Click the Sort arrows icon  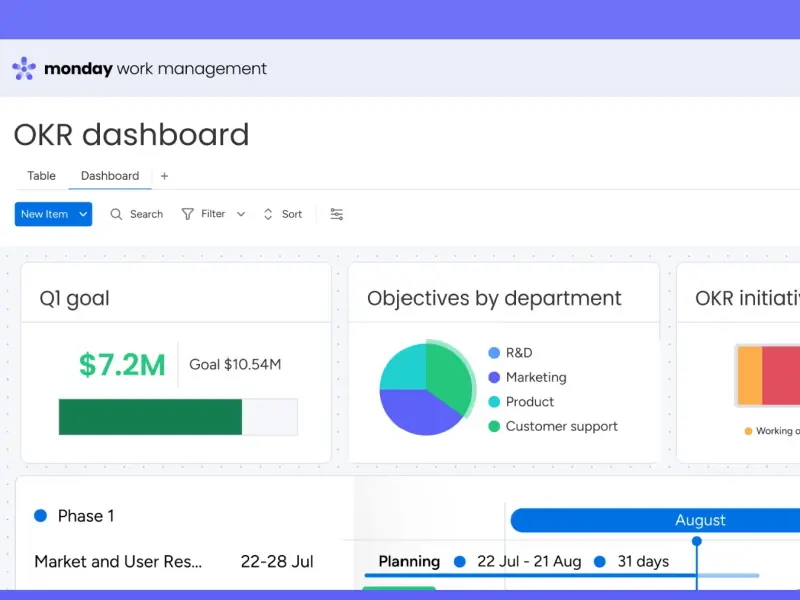pyautogui.click(x=268, y=214)
